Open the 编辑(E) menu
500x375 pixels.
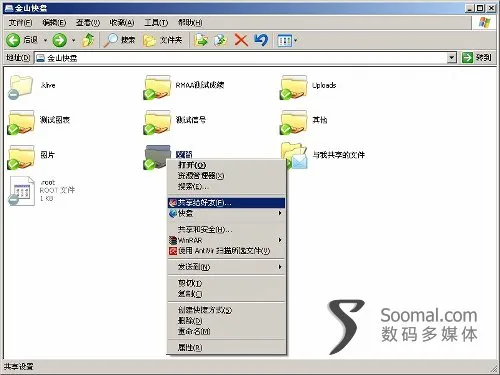54,23
